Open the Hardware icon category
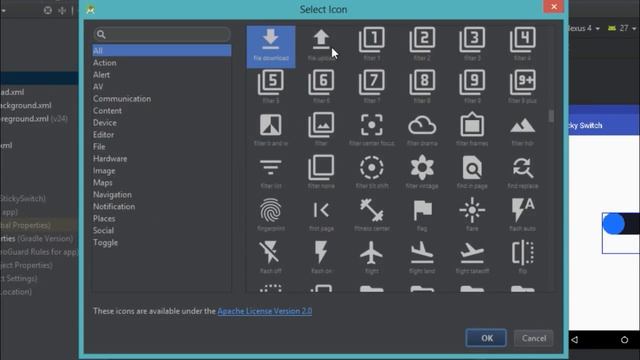The width and height of the screenshot is (640, 360). tap(110, 158)
